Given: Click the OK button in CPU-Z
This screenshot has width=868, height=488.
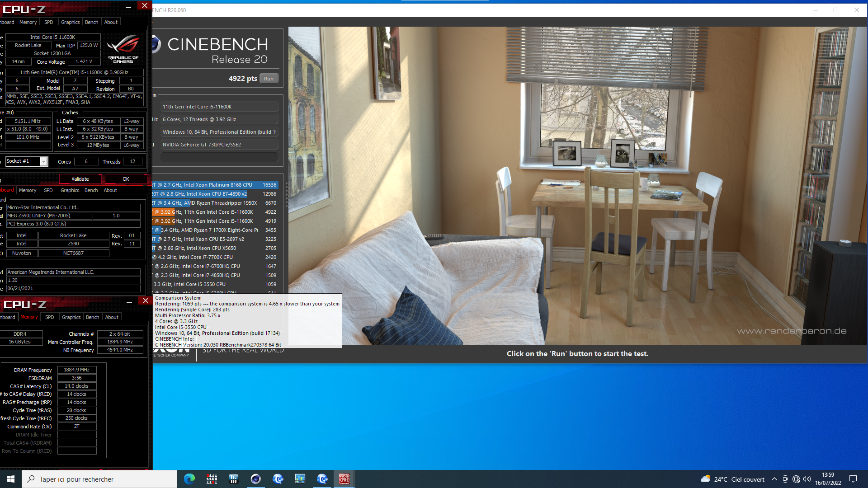Looking at the screenshot, I should tap(126, 179).
